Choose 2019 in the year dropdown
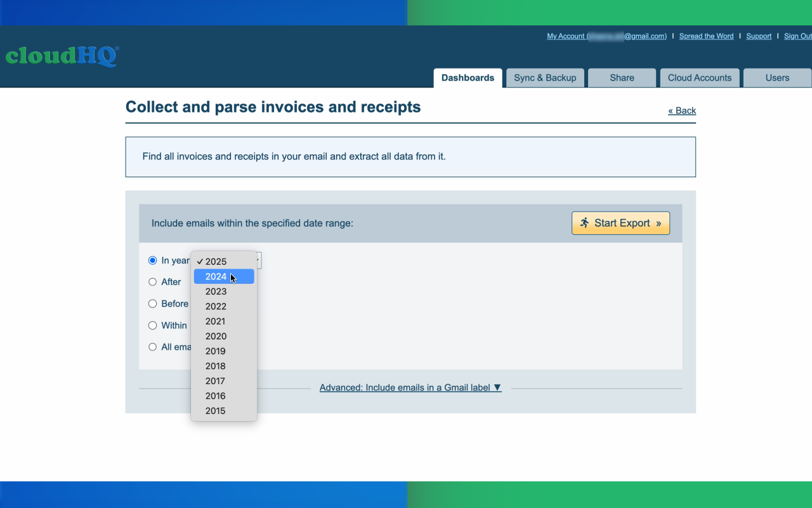The width and height of the screenshot is (812, 508). click(x=224, y=351)
